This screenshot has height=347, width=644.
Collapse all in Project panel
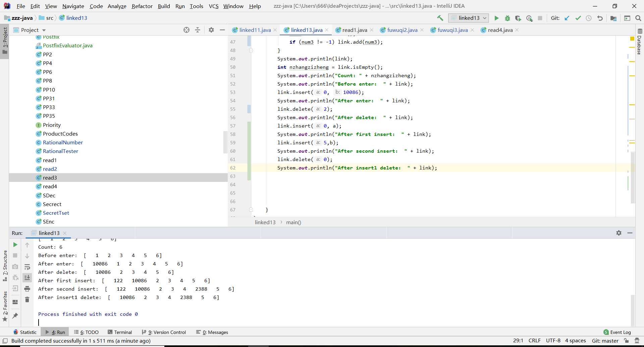(198, 30)
